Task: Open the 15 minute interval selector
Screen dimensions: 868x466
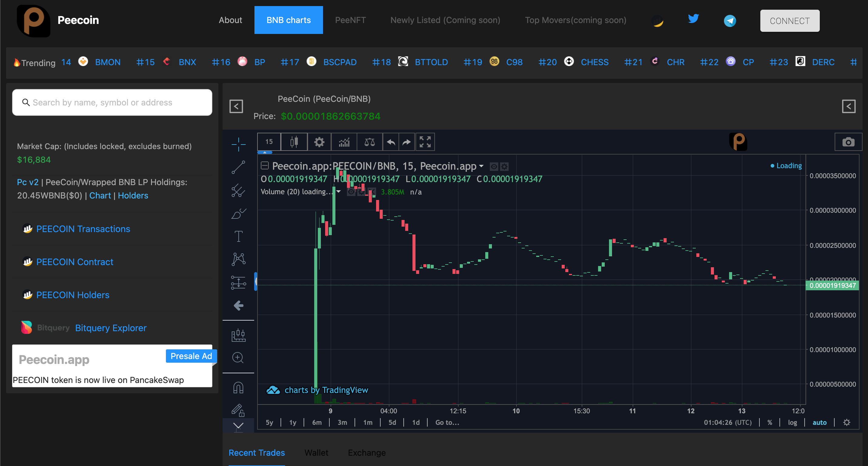Action: click(269, 142)
